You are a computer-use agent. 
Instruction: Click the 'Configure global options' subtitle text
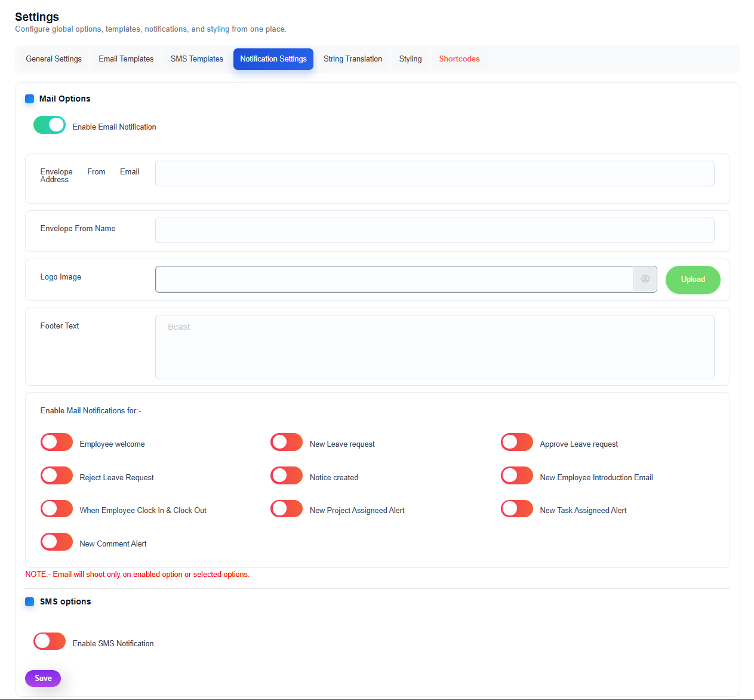pyautogui.click(x=151, y=29)
